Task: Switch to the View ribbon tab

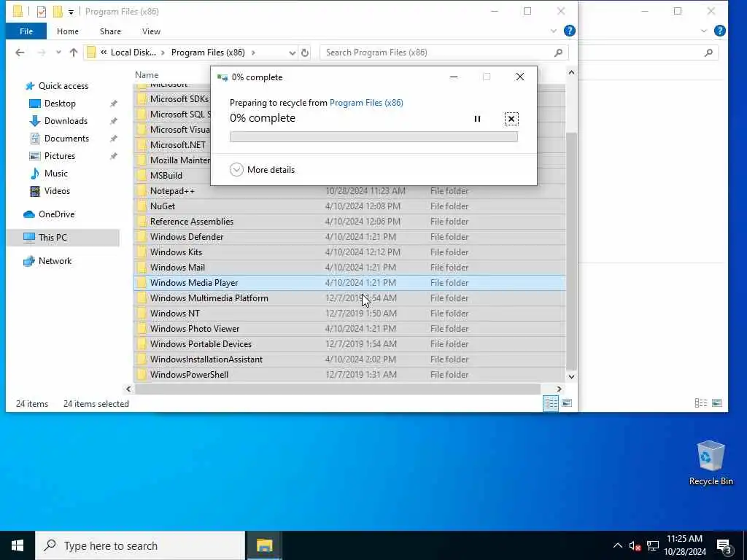Action: [151, 31]
